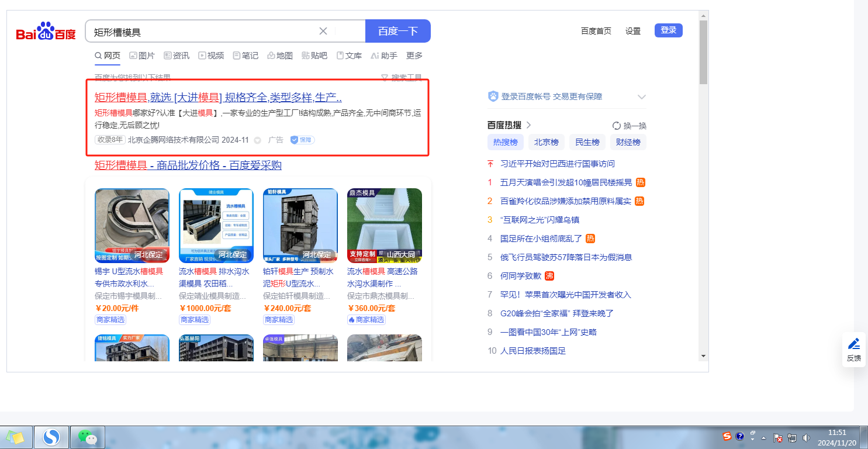Click the volume speaker tray icon
Screen dimensions: 868x449
tap(807, 437)
